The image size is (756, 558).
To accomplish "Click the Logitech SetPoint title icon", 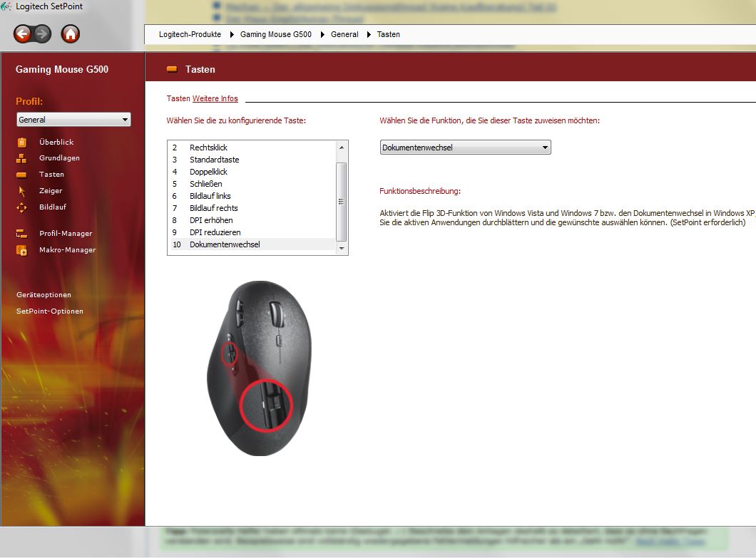I will [6, 6].
